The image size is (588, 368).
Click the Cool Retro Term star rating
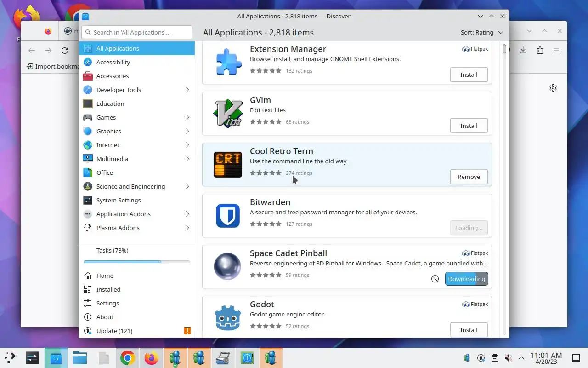(x=266, y=173)
